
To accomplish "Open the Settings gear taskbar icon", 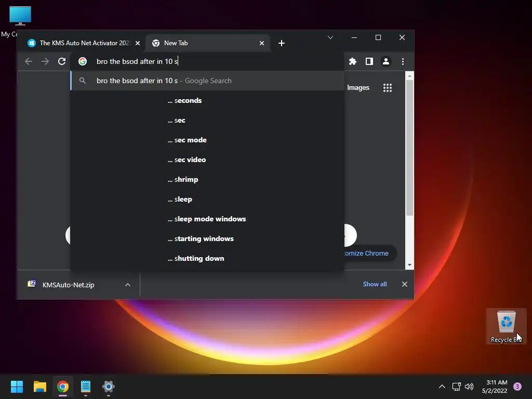I will 109,387.
